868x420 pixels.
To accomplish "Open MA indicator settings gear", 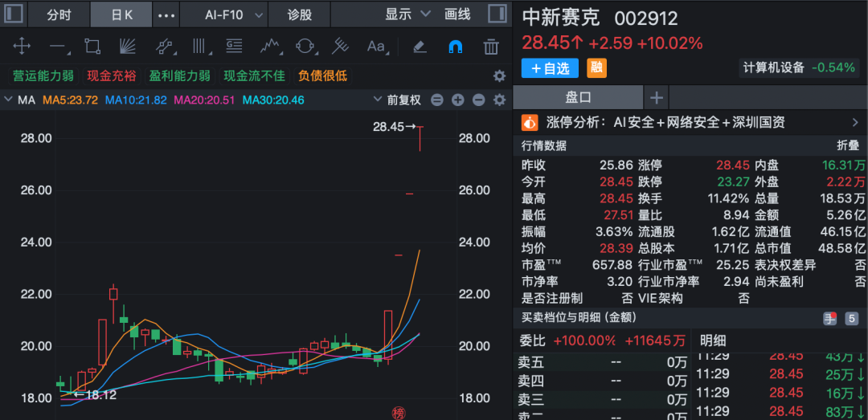I will (x=499, y=100).
